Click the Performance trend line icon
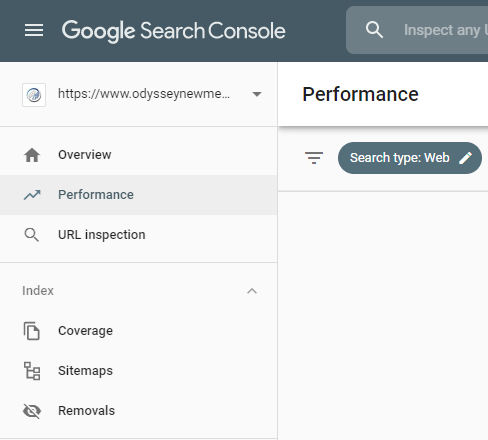 [x=32, y=195]
